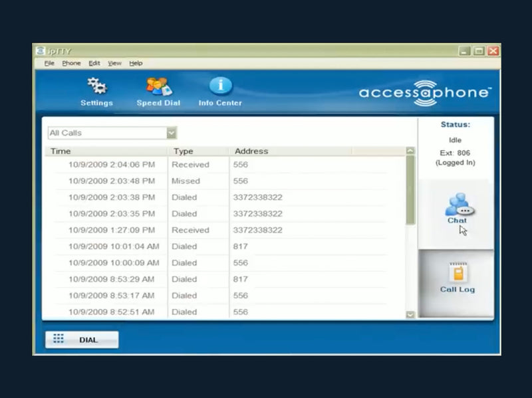
Task: Open the Help menu
Action: 136,63
